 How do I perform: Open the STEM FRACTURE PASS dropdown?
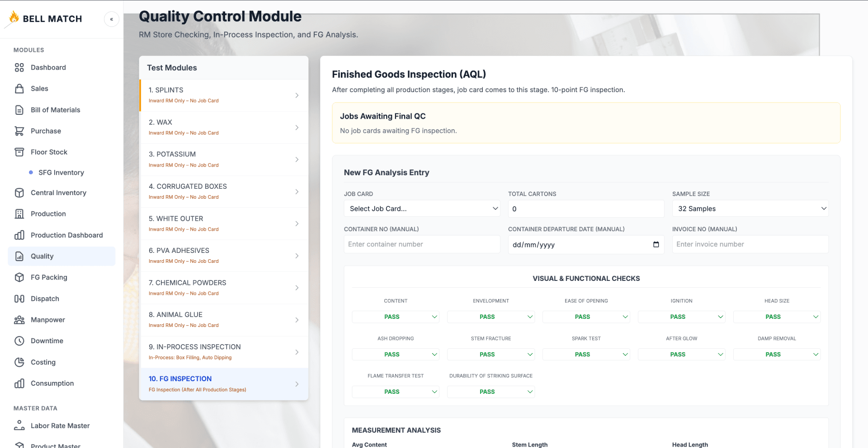pos(491,355)
